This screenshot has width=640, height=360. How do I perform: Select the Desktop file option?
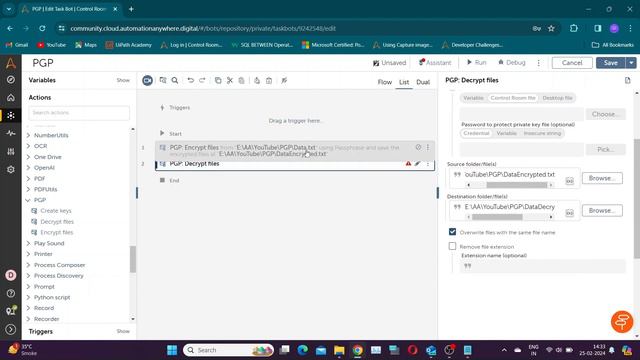pos(557,98)
